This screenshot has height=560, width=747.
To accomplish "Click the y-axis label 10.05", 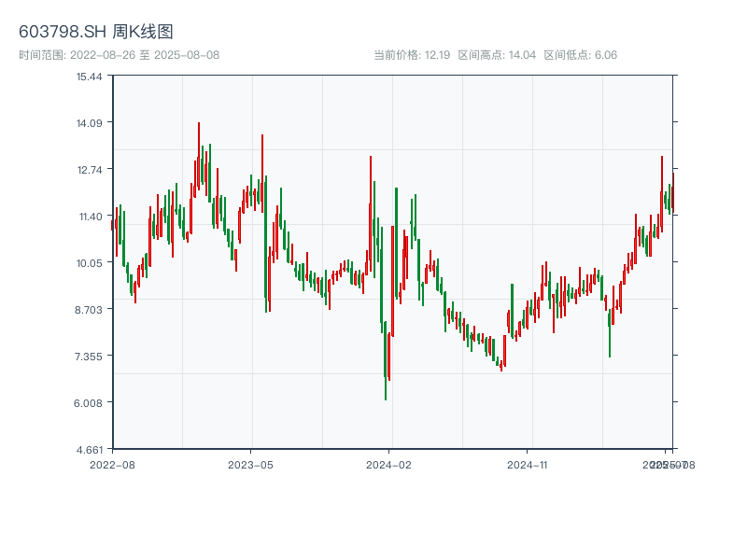I will [x=89, y=263].
